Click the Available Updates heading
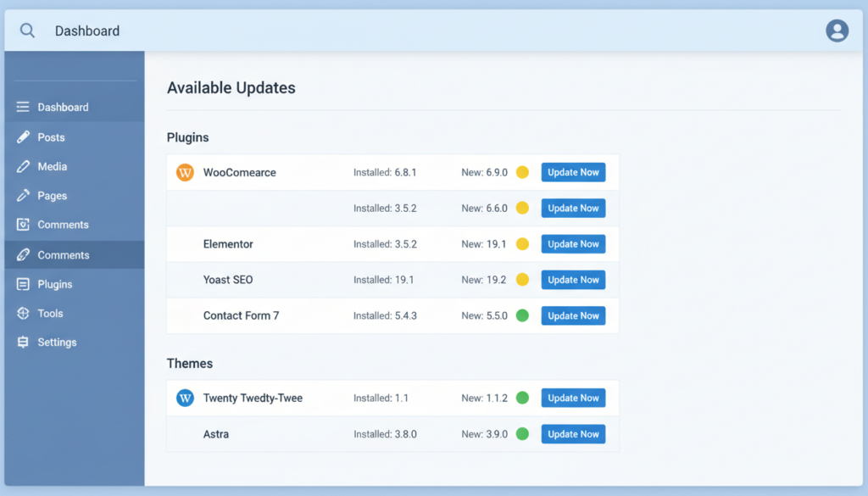Viewport: 868px width, 496px height. click(231, 87)
